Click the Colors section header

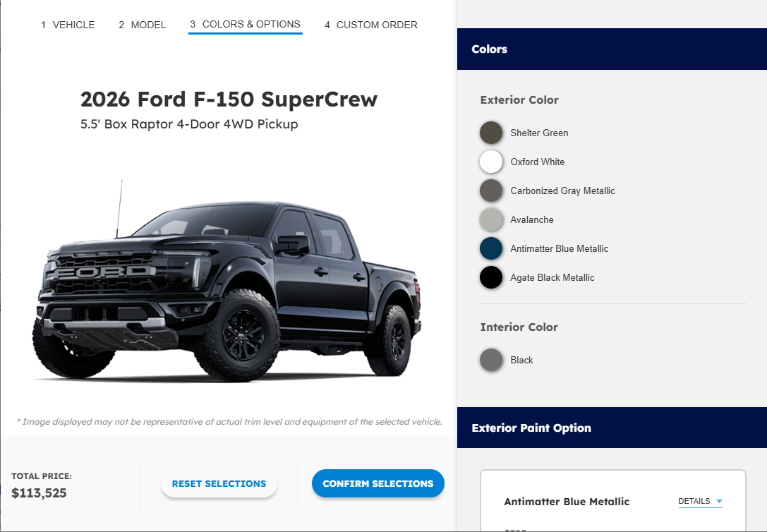click(x=612, y=49)
